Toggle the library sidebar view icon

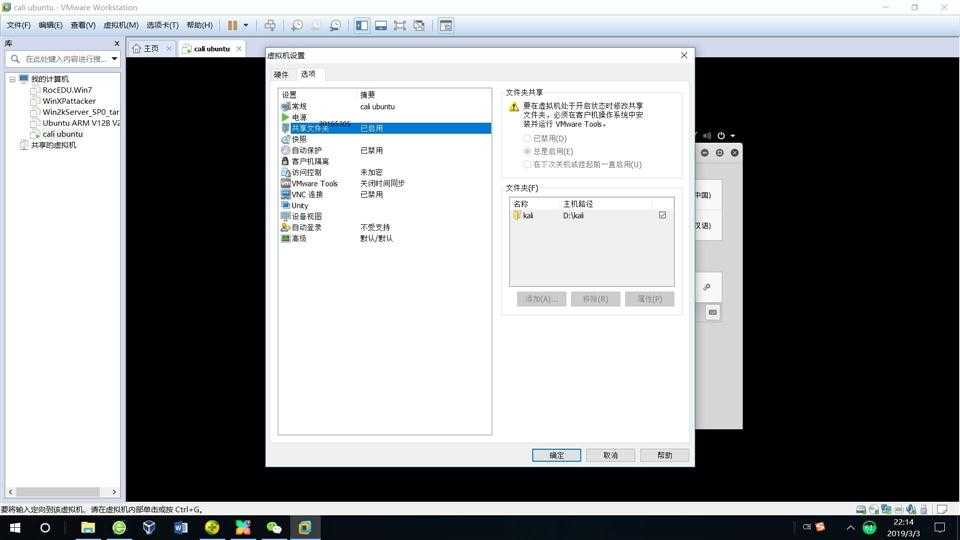click(x=362, y=25)
